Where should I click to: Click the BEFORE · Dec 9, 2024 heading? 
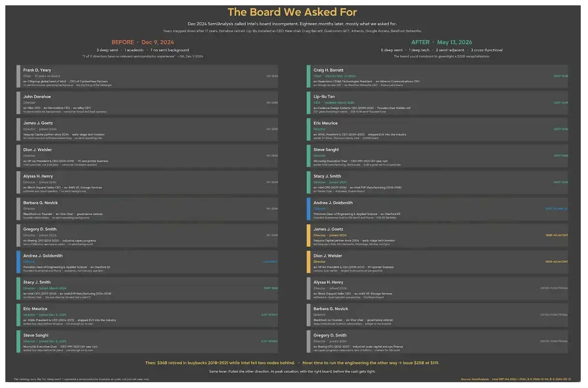[143, 43]
